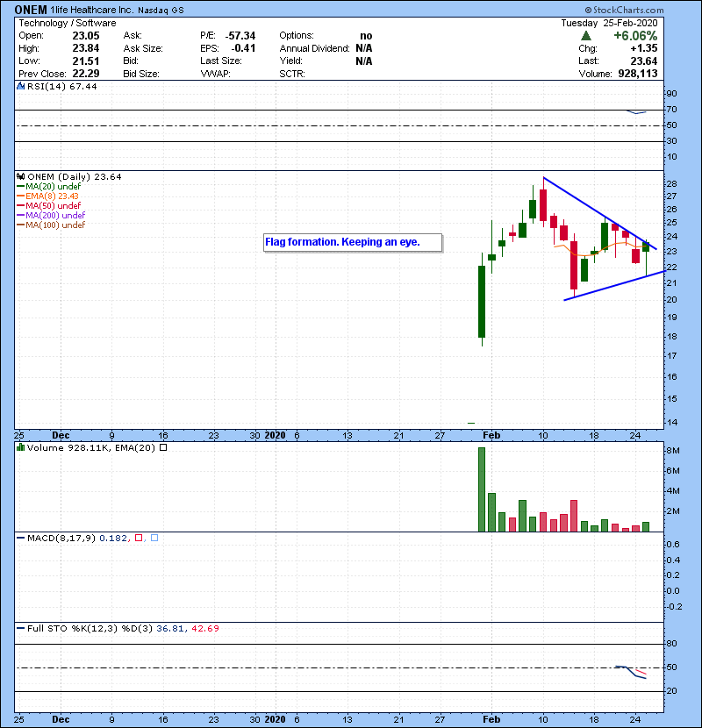Click the empty square after EMA(20)
The height and width of the screenshot is (728, 702).
(x=163, y=447)
